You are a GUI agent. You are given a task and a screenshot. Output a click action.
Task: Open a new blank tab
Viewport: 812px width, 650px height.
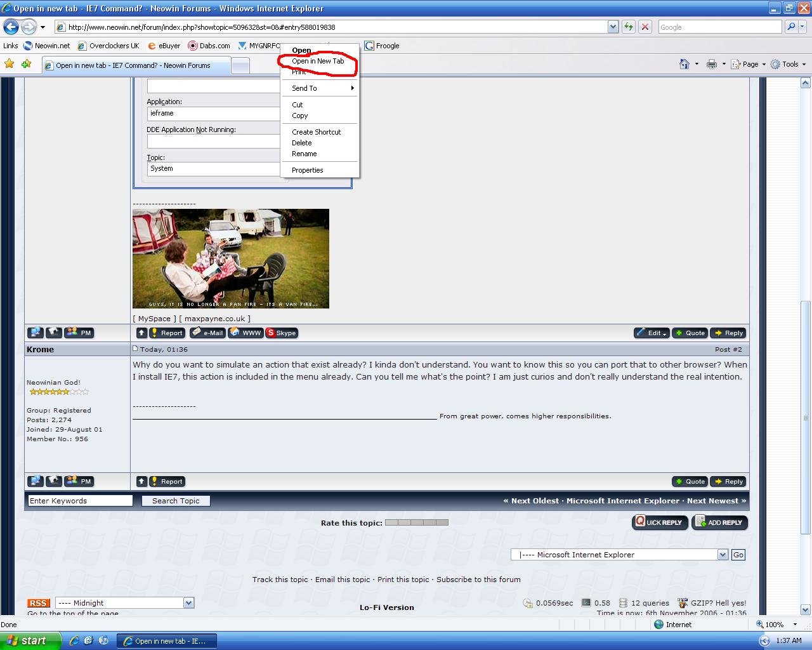[x=240, y=65]
